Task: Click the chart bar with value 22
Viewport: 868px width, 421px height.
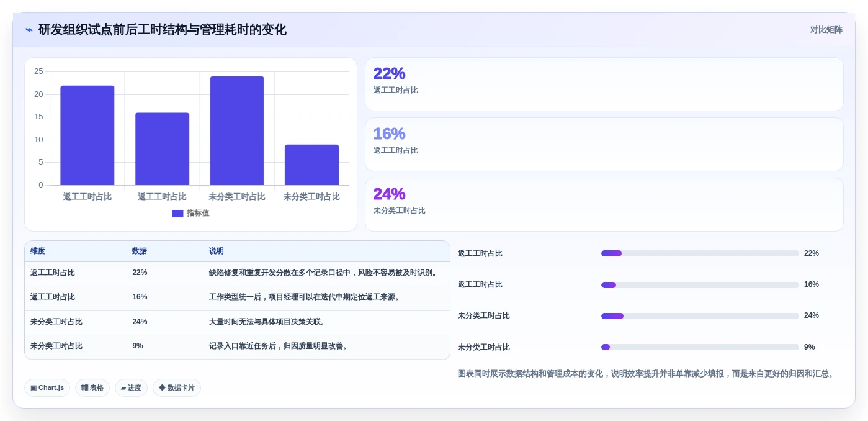Action: tap(87, 135)
